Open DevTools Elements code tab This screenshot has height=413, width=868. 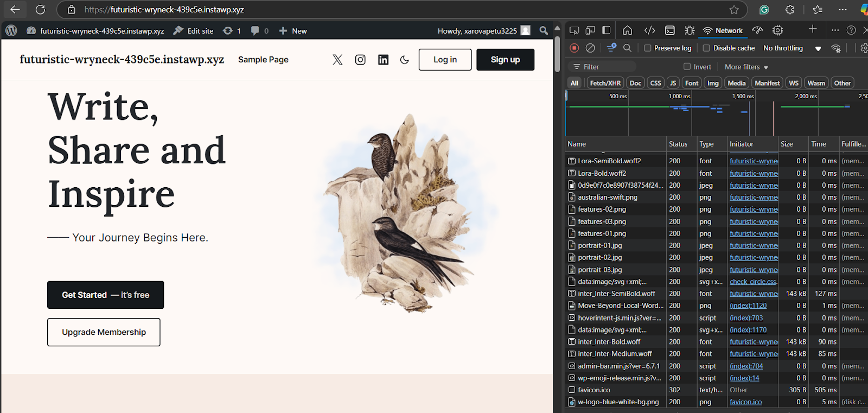[649, 30]
